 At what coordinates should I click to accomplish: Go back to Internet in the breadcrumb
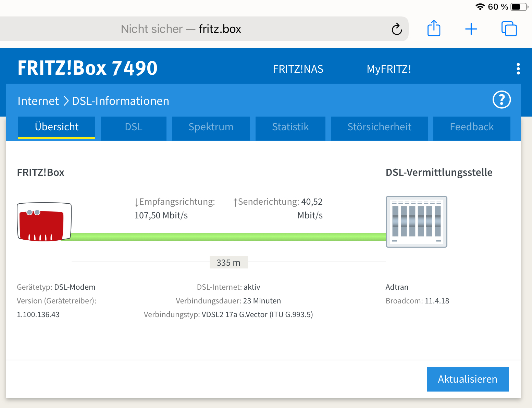[38, 101]
